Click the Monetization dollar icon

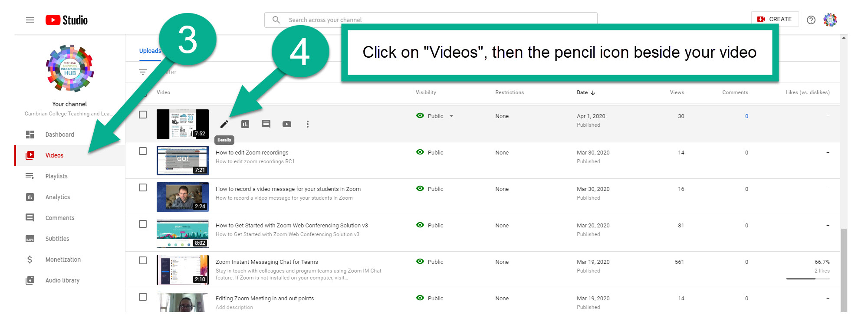(30, 260)
